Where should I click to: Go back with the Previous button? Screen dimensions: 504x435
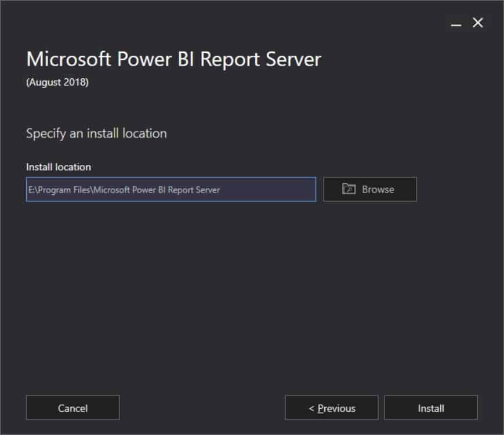332,408
